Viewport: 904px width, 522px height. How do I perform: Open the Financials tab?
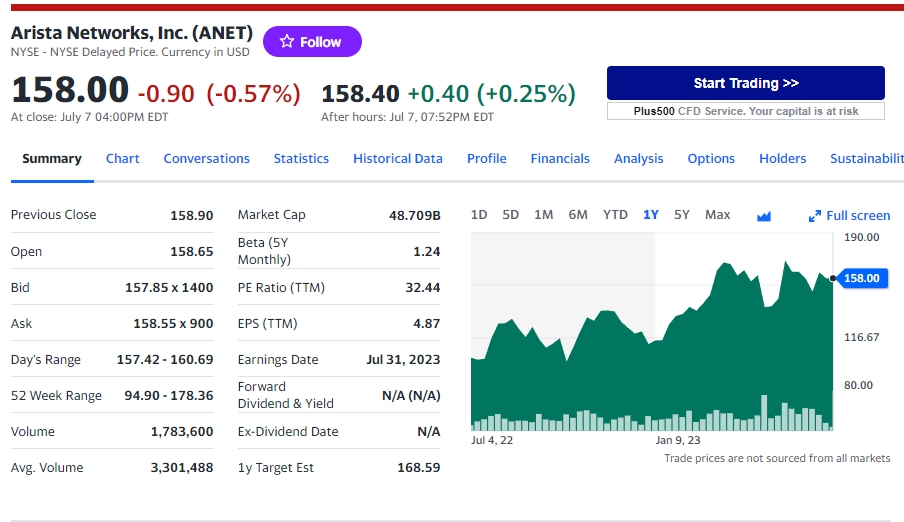[x=560, y=159]
